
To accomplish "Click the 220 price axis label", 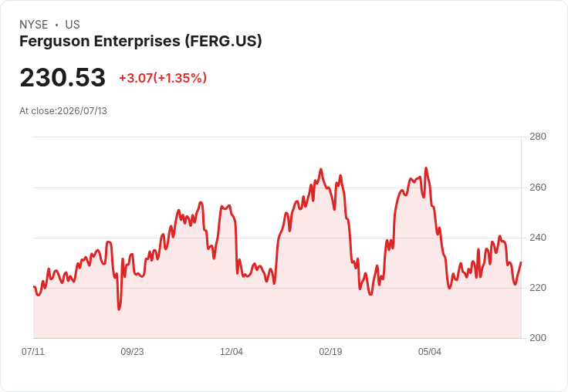I will (x=538, y=288).
